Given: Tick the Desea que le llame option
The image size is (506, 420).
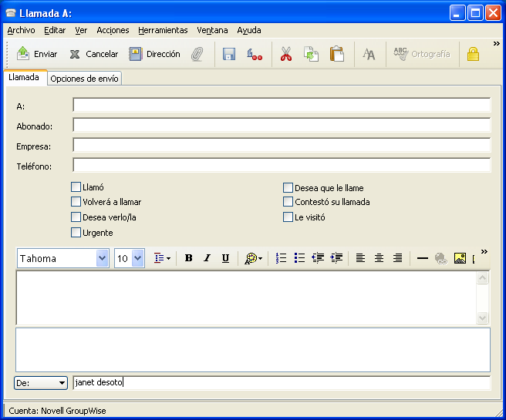Looking at the screenshot, I should (288, 187).
